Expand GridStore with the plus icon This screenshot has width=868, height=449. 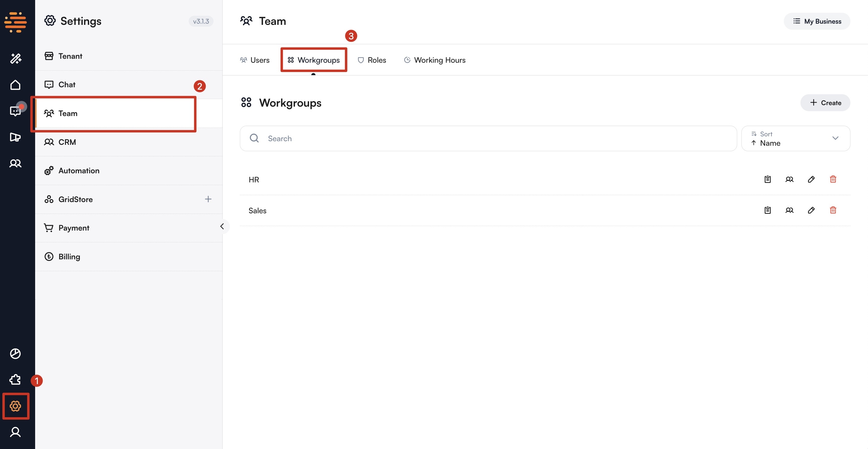[208, 199]
